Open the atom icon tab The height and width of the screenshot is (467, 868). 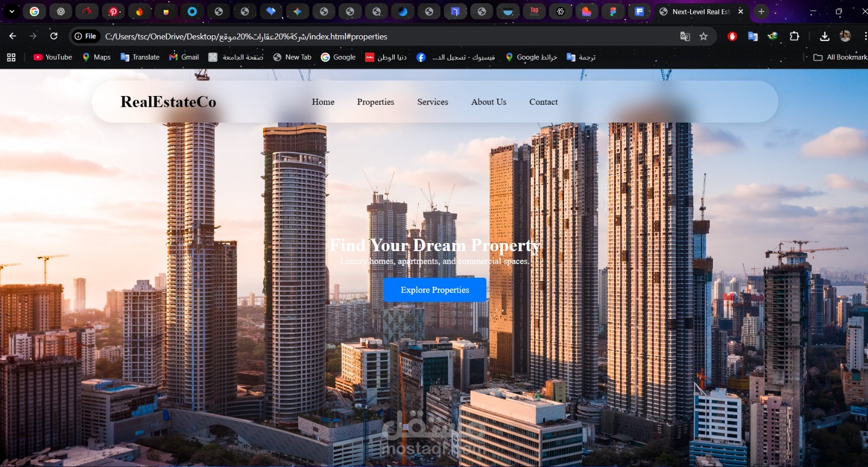(560, 11)
